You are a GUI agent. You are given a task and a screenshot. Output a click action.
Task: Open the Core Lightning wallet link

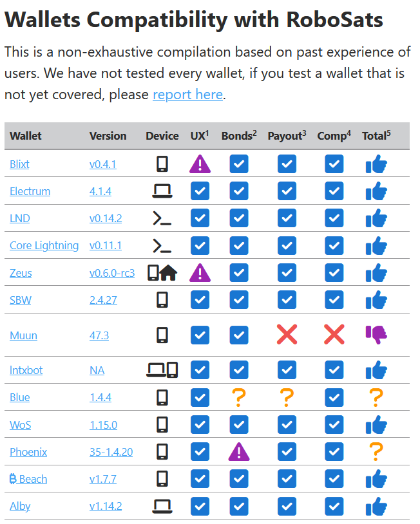[44, 246]
